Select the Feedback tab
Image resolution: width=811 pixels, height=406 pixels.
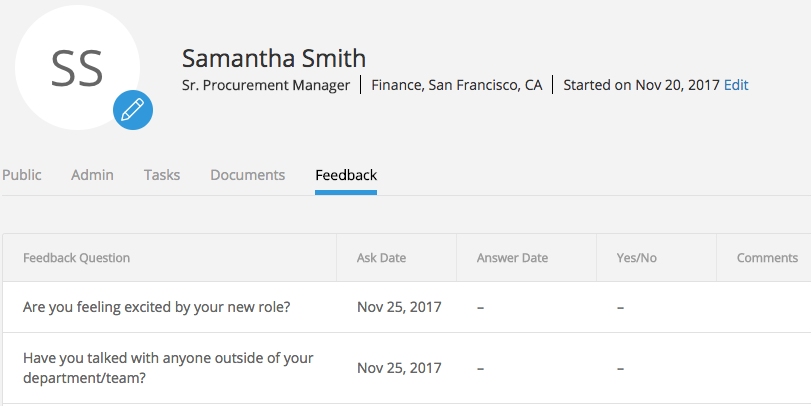[346, 175]
